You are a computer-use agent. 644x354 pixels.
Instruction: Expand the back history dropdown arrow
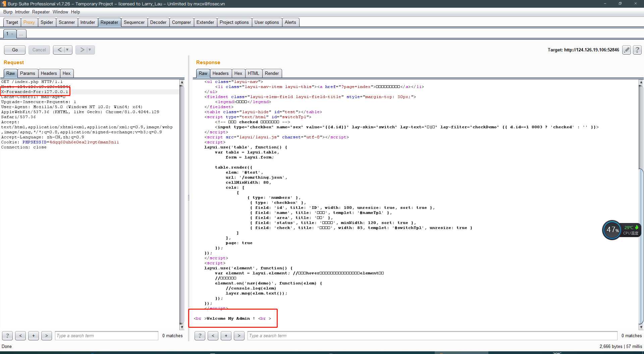[67, 50]
